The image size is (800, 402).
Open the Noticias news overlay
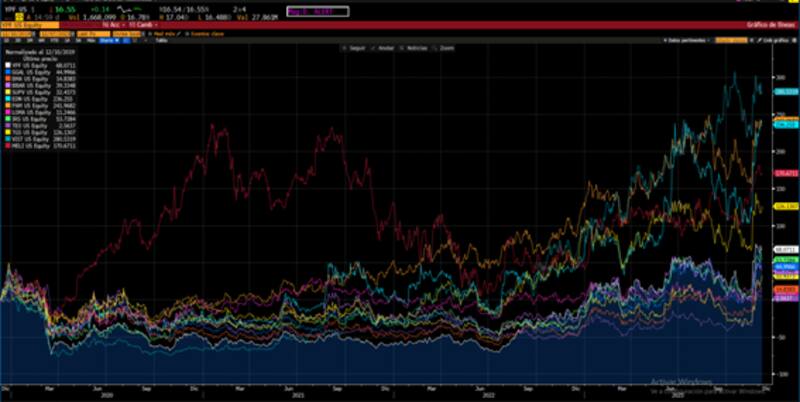coord(416,48)
